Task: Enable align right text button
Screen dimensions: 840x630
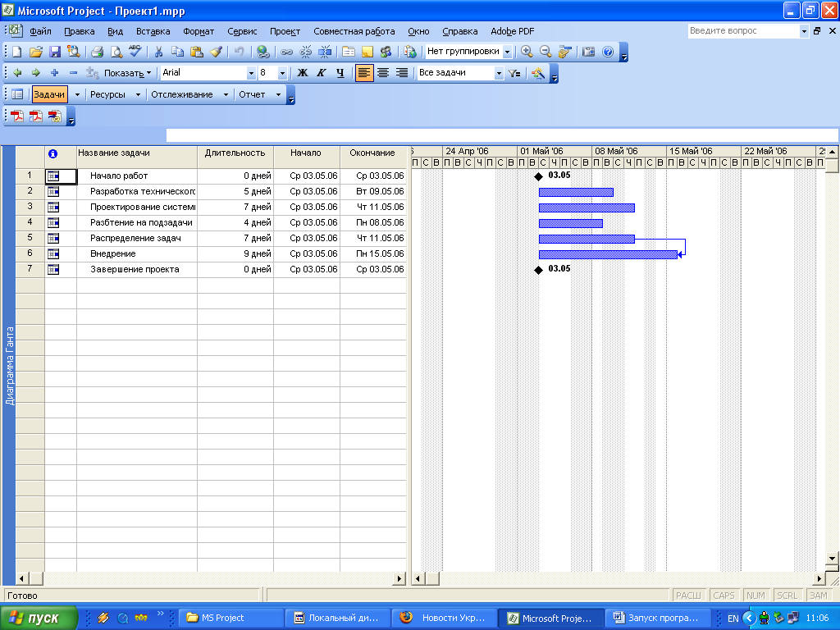Action: (x=402, y=73)
